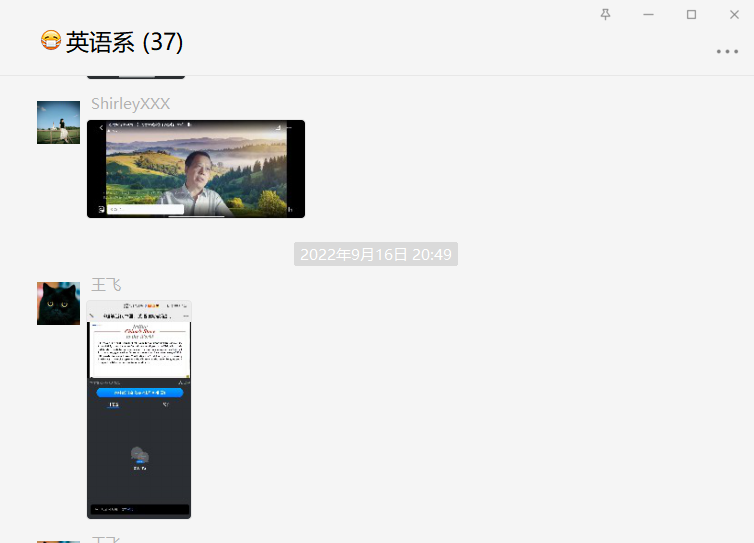Minimize the 英语系 chat window
Screen dimensions: 754x543
[x=648, y=14]
